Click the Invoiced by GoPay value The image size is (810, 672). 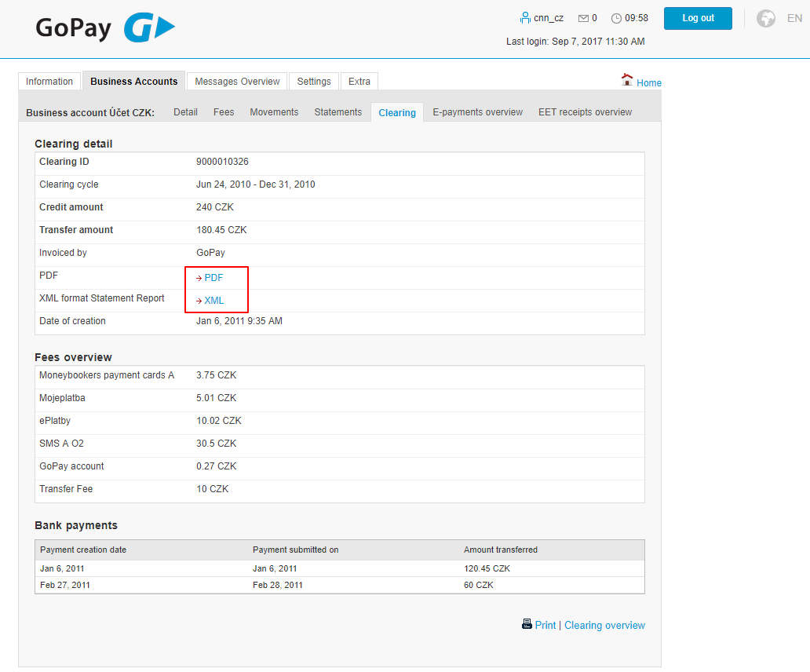211,253
